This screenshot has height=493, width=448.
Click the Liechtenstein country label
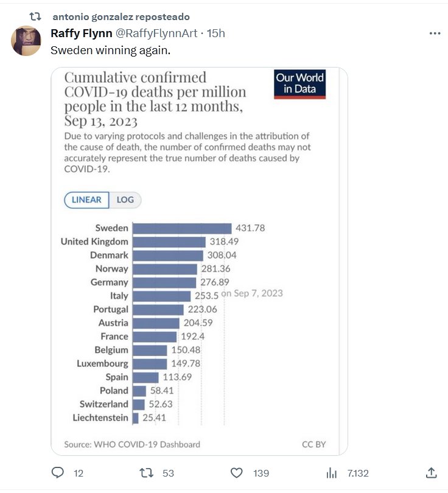click(x=100, y=418)
